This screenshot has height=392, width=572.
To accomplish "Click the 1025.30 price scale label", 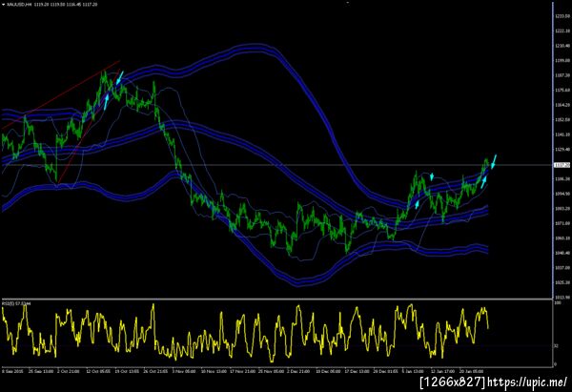I will pyautogui.click(x=562, y=282).
